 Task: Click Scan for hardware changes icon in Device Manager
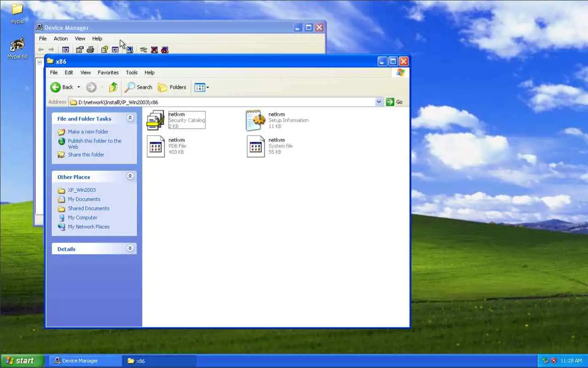point(130,50)
